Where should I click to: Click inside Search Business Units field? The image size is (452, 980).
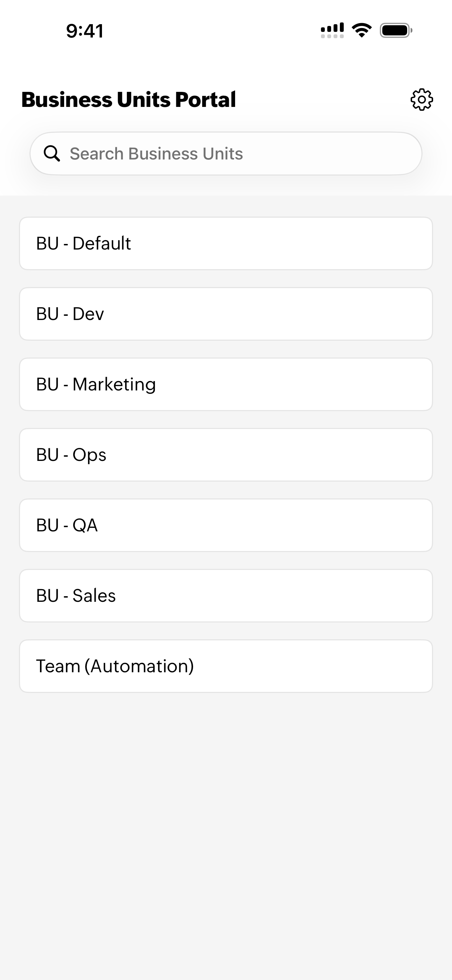pyautogui.click(x=236, y=154)
